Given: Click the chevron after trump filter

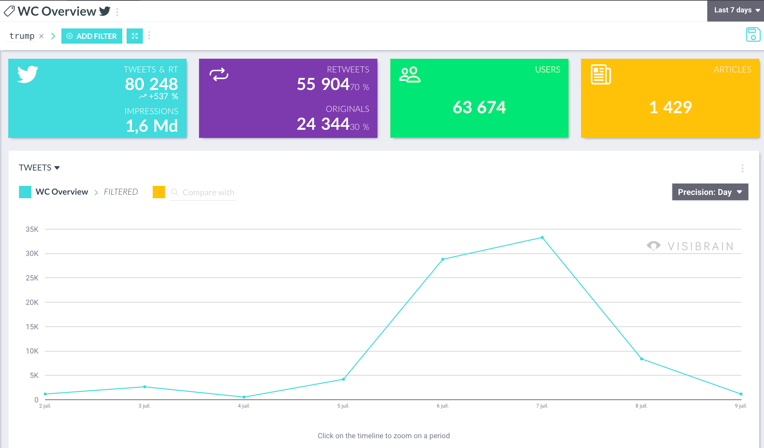Looking at the screenshot, I should tap(53, 36).
